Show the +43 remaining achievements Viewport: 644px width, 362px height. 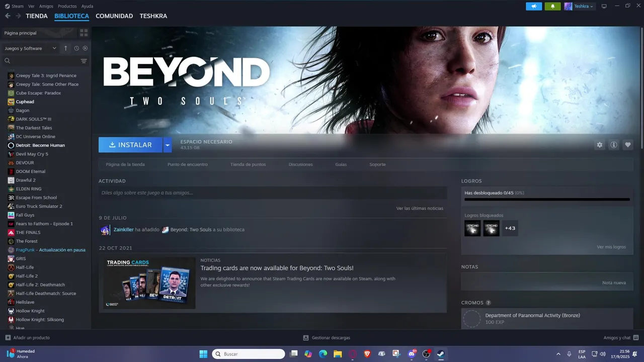tap(510, 228)
